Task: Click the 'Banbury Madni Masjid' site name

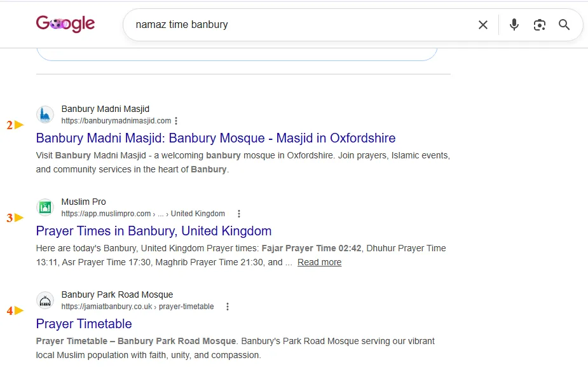Action: pos(106,109)
